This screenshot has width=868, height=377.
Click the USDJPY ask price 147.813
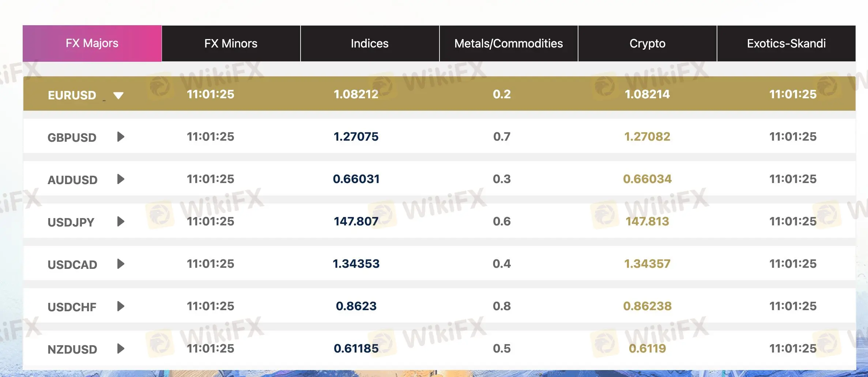point(647,221)
